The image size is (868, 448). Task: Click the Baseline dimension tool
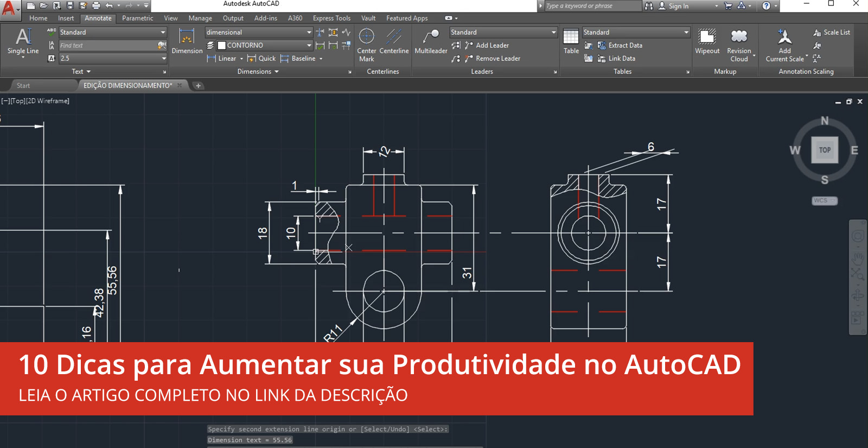tap(298, 59)
